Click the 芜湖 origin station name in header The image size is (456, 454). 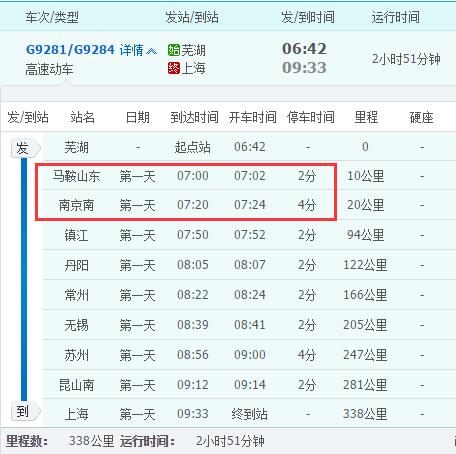[x=193, y=50]
